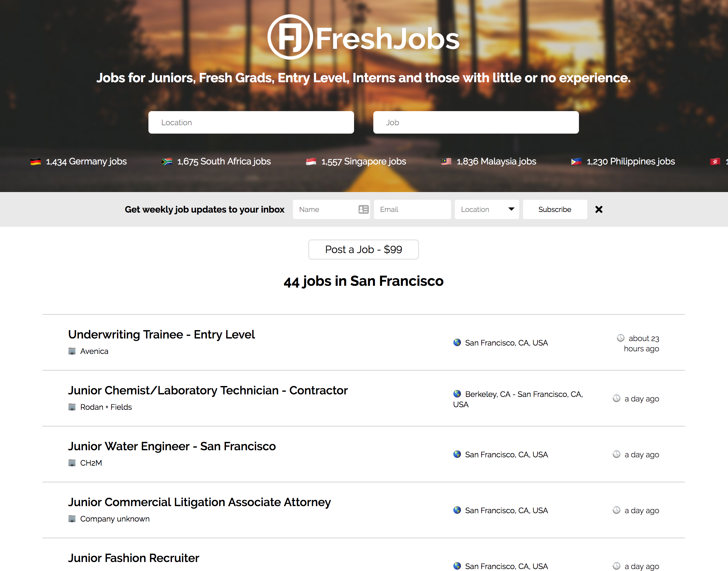Click the clock icon next to Junior Water Engineer posting
The height and width of the screenshot is (571, 728).
(x=616, y=454)
